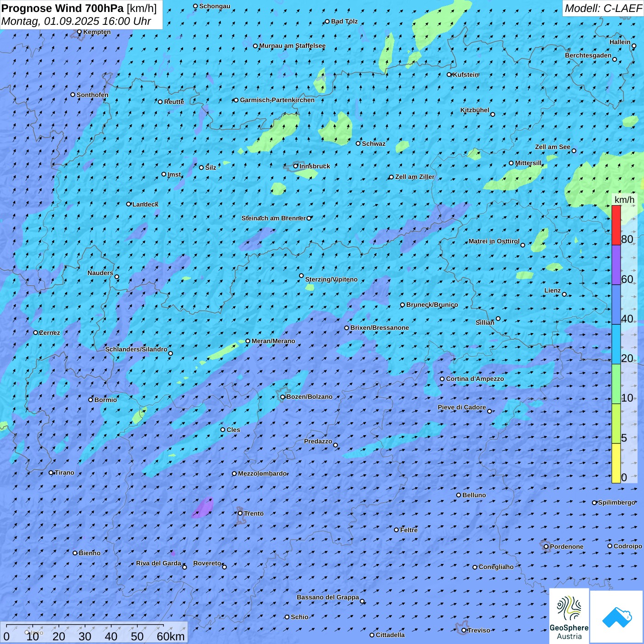
Task: Select the 'Sterzing/Vipiteno' label
Action: (331, 279)
